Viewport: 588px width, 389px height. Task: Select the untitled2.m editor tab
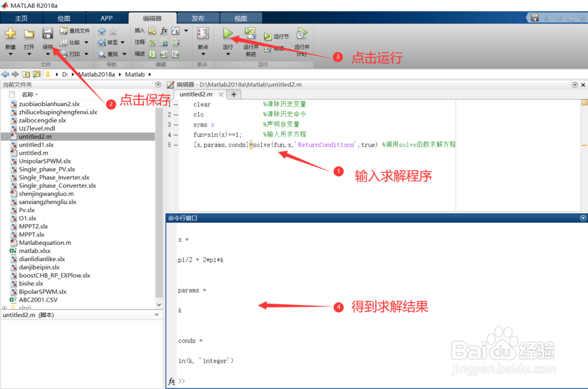pyautogui.click(x=196, y=94)
